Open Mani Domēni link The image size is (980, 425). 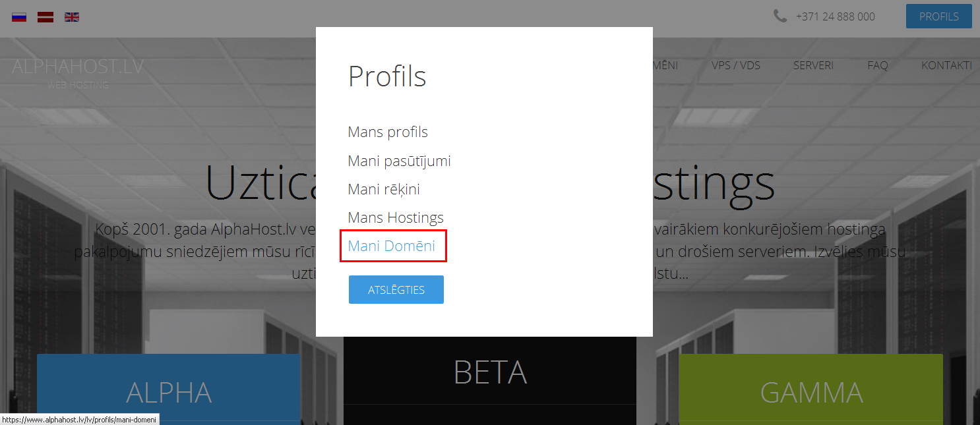point(392,246)
